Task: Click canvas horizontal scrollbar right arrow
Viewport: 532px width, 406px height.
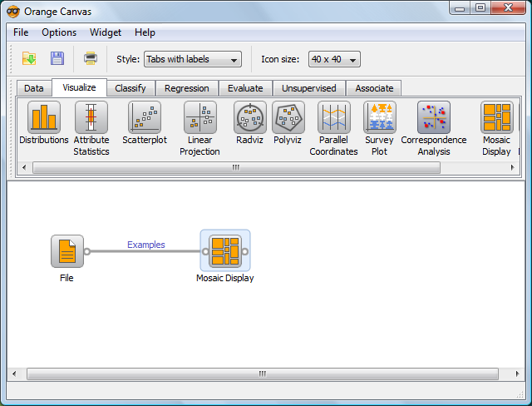Action: tap(517, 374)
